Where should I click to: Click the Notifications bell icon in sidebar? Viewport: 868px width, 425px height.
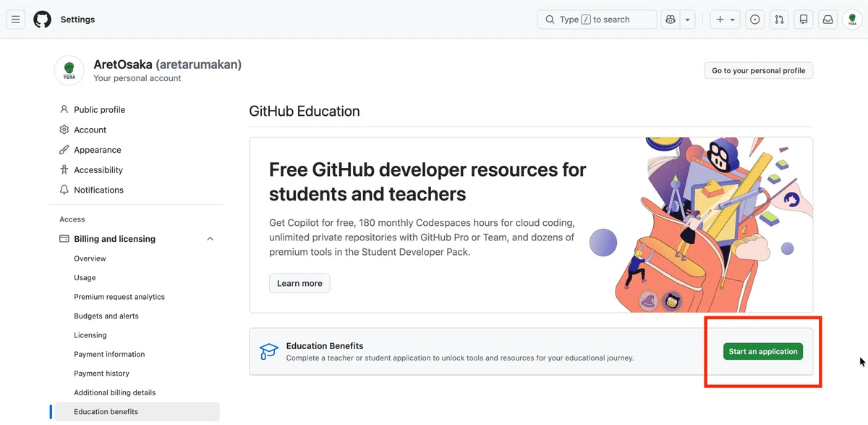tap(64, 190)
